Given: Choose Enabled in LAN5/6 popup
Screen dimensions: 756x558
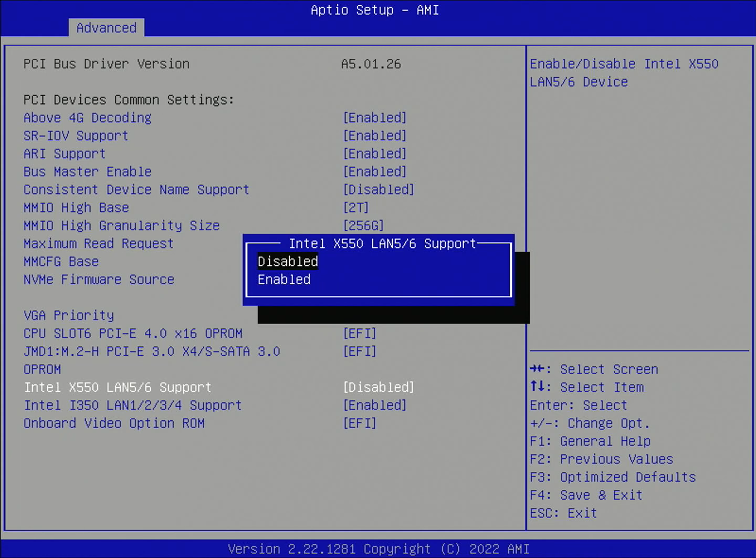Looking at the screenshot, I should [284, 280].
